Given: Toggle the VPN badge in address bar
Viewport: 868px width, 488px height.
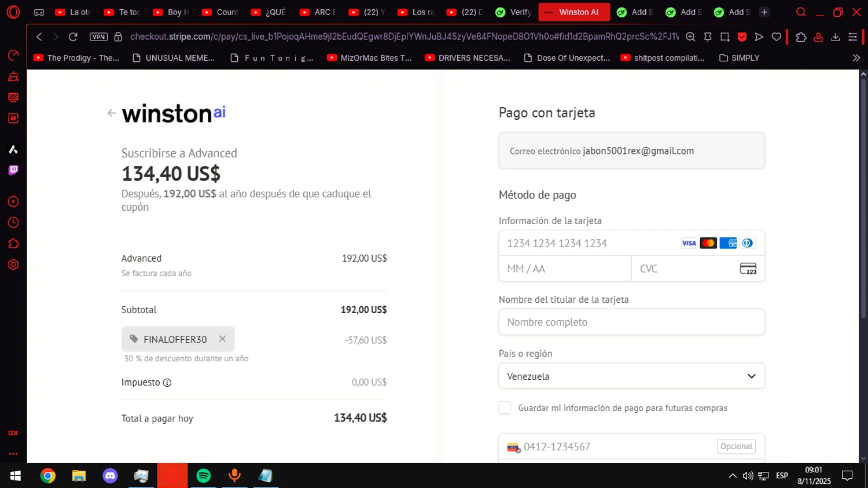Looking at the screenshot, I should (99, 36).
